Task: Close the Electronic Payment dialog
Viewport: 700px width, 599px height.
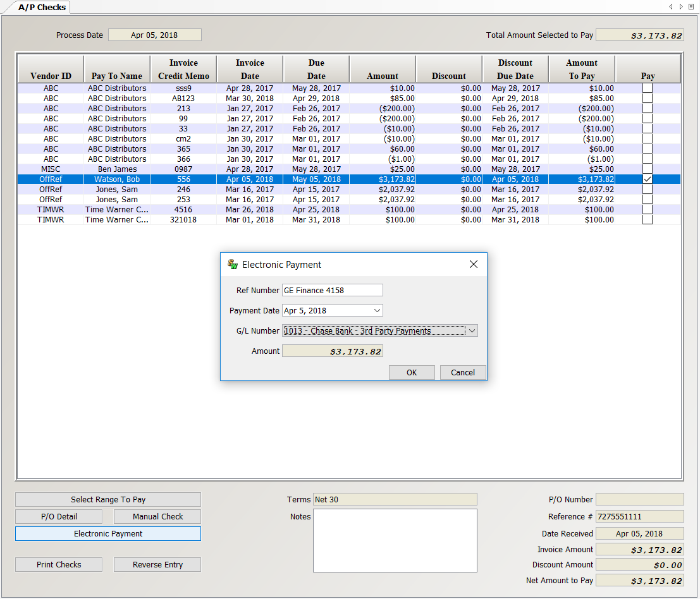Action: pyautogui.click(x=473, y=265)
